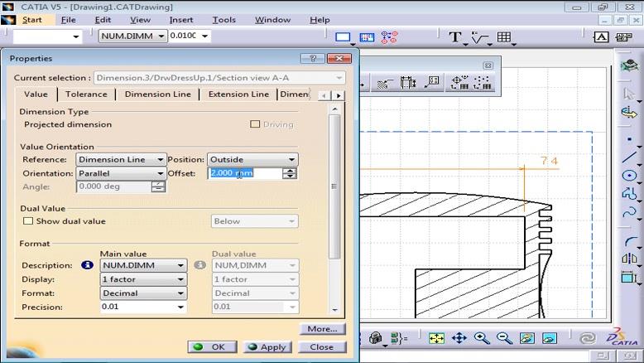Click the rotate update arrow icon
644x363 pixels.
coord(628,112)
